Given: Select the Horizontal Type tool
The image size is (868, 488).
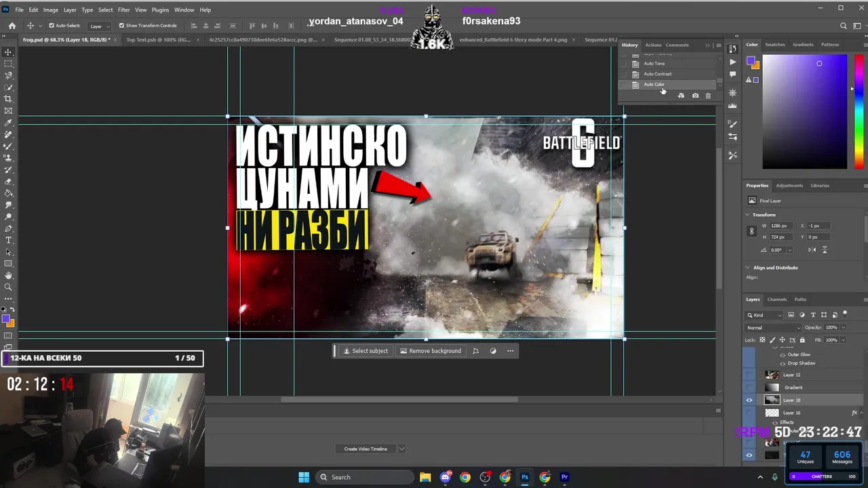Looking at the screenshot, I should 9,240.
